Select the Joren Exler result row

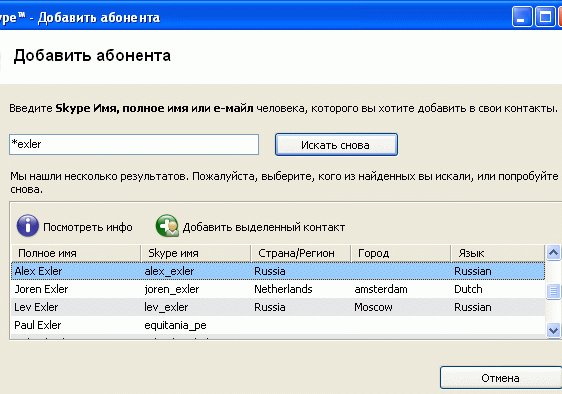(x=278, y=289)
